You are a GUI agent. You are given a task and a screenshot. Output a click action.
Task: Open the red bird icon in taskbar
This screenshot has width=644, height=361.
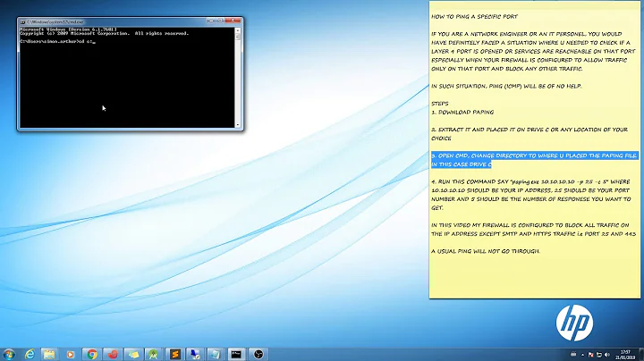coord(113,354)
